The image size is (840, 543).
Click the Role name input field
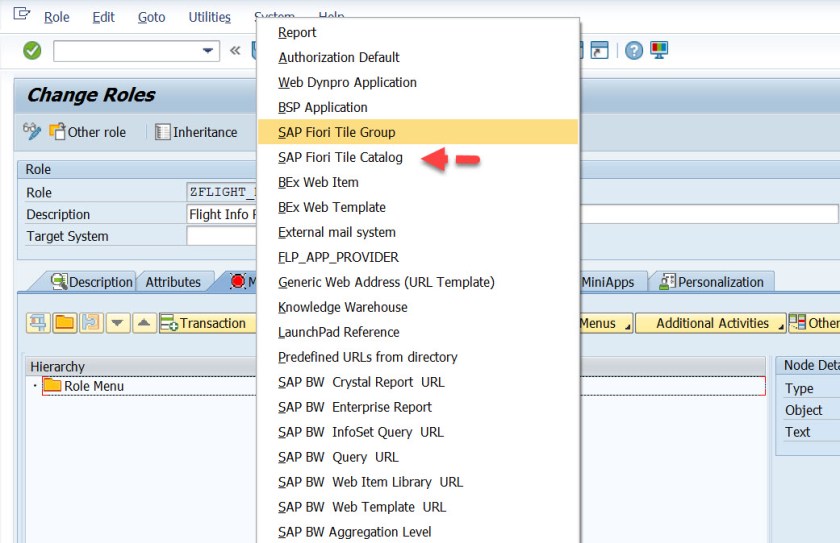coord(222,192)
